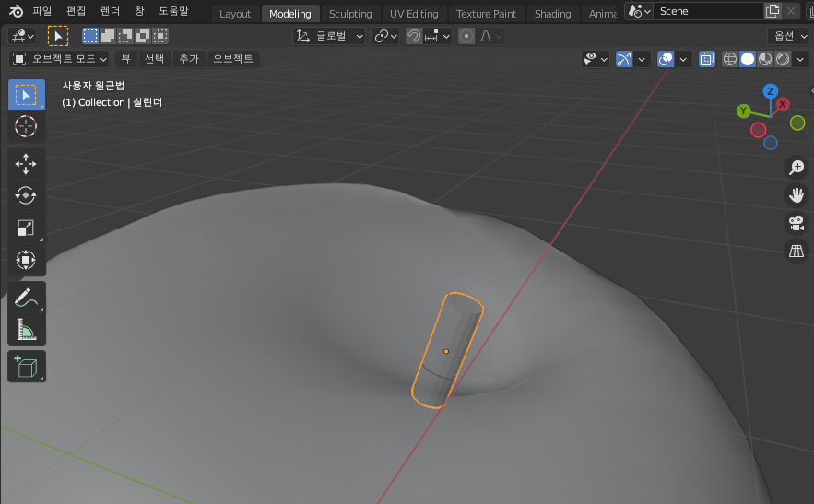Open the 옵션 dropdown

[x=788, y=36]
